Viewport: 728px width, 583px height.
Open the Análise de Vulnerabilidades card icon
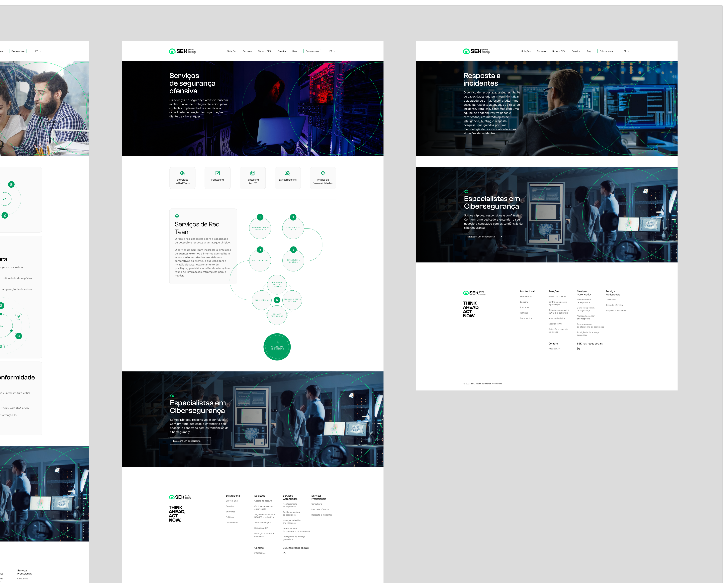[x=323, y=173]
